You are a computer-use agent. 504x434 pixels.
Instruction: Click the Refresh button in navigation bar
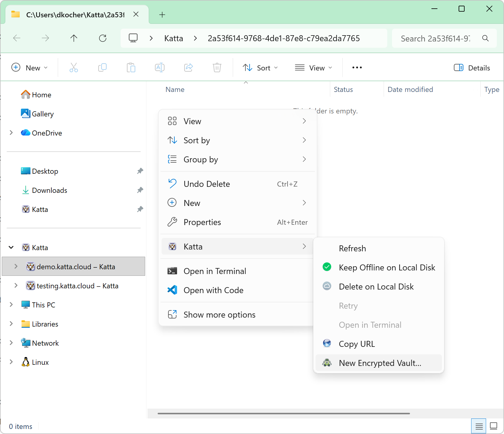pyautogui.click(x=103, y=38)
